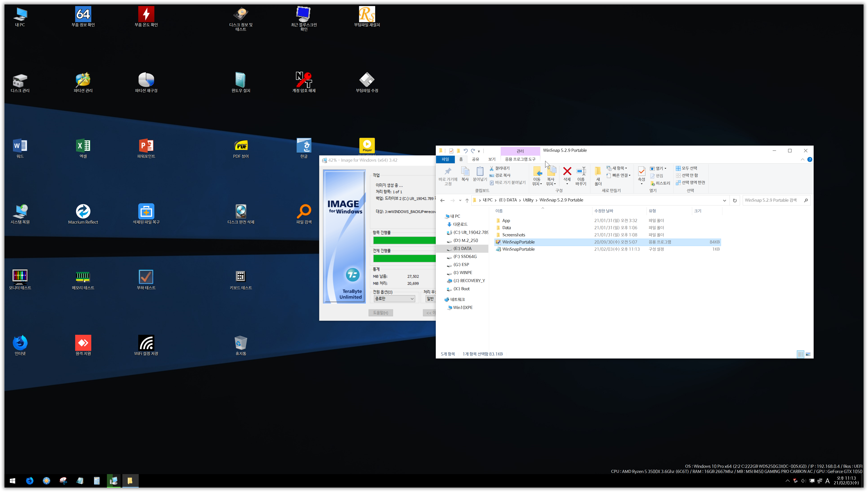Screen dimensions: 868x492
Task: Open the 부팅파일 수정 desktop icon
Action: point(367,82)
